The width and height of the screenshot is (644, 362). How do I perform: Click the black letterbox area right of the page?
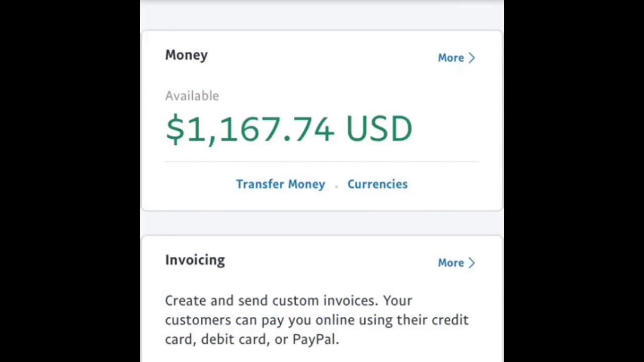[x=574, y=181]
